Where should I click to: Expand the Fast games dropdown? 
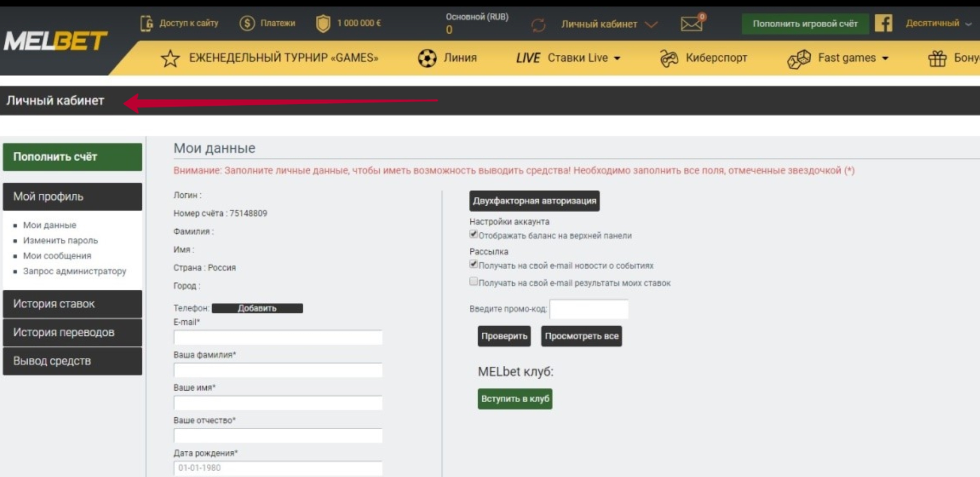[853, 58]
